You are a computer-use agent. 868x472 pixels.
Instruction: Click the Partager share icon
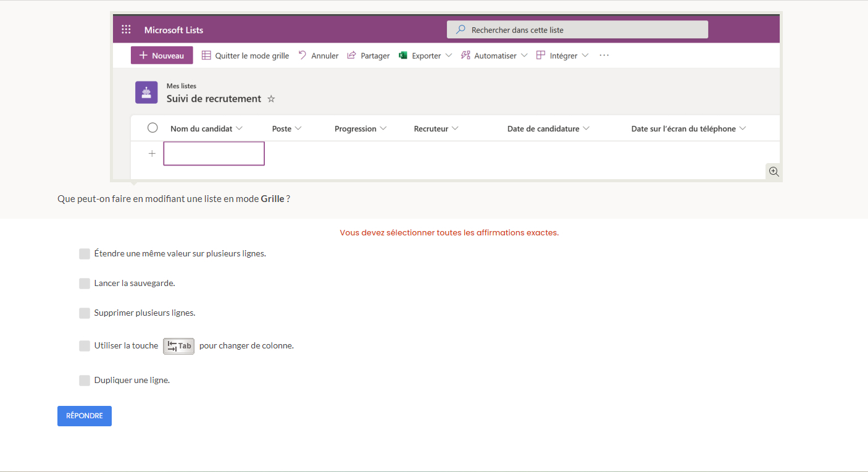[x=352, y=56]
